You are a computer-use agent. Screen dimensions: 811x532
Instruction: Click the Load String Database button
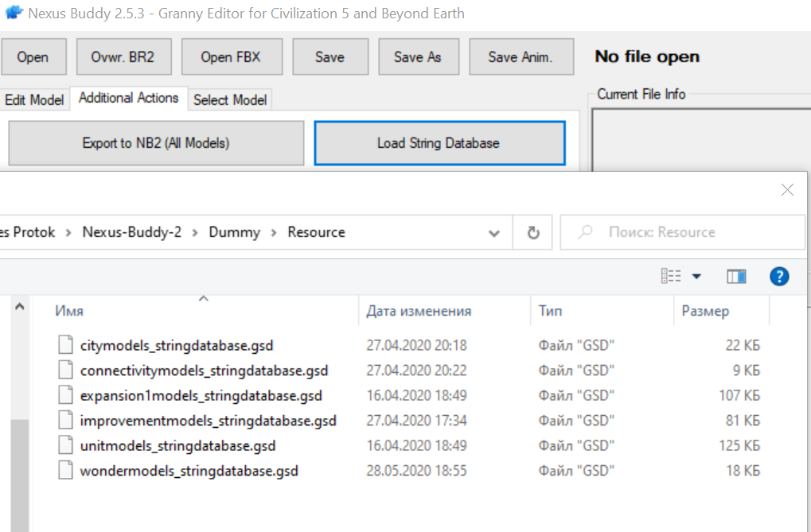point(439,143)
